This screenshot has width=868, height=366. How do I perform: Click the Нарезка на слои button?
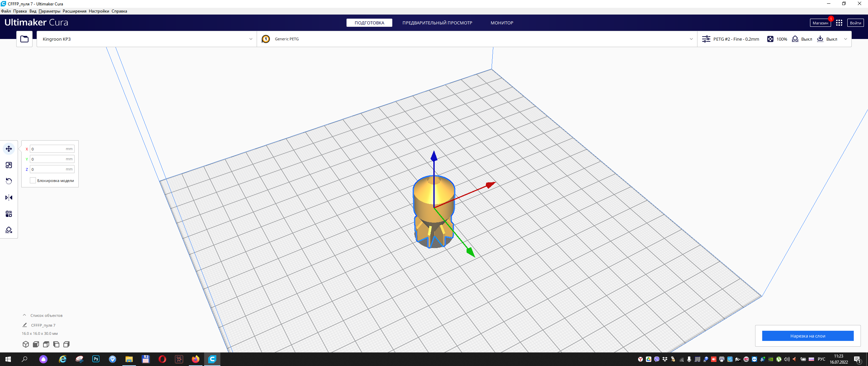808,336
